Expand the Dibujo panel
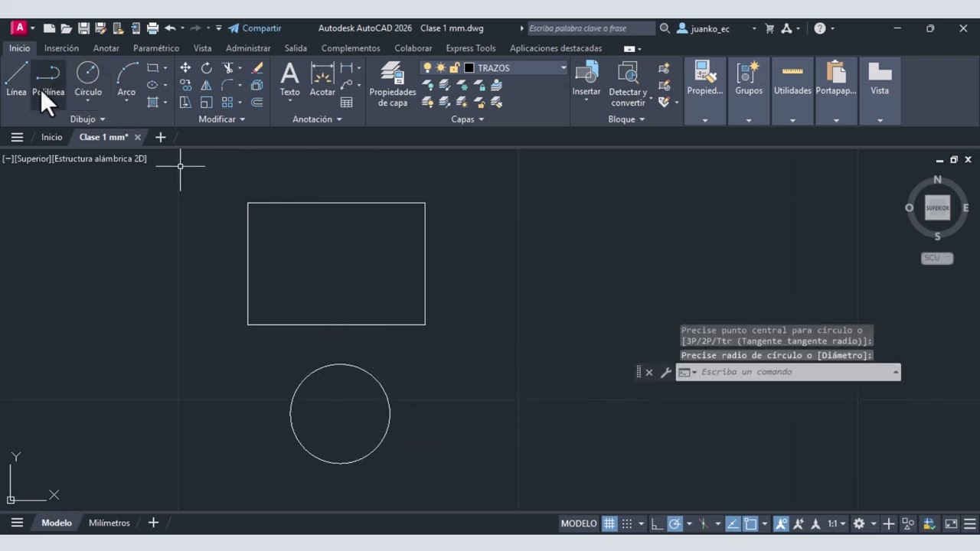 (x=87, y=119)
